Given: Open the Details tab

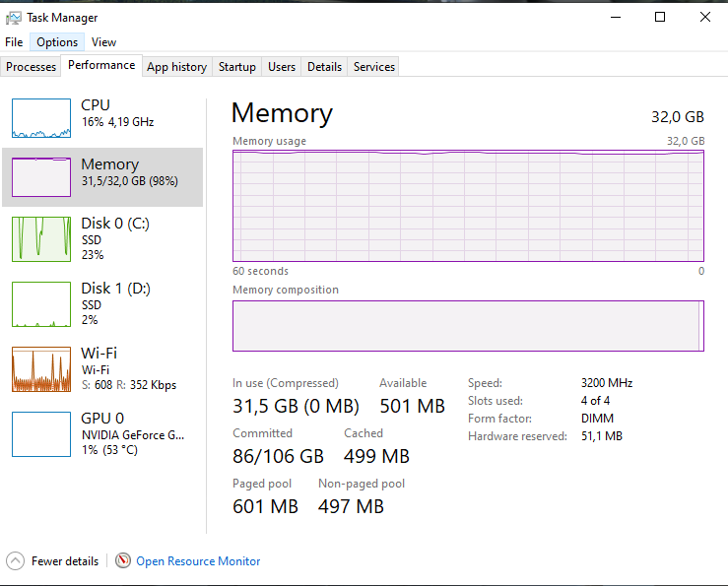Looking at the screenshot, I should [x=324, y=67].
